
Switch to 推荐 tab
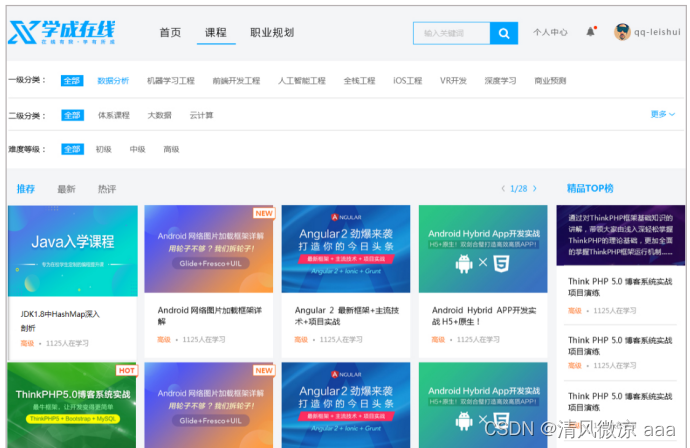pyautogui.click(x=26, y=189)
